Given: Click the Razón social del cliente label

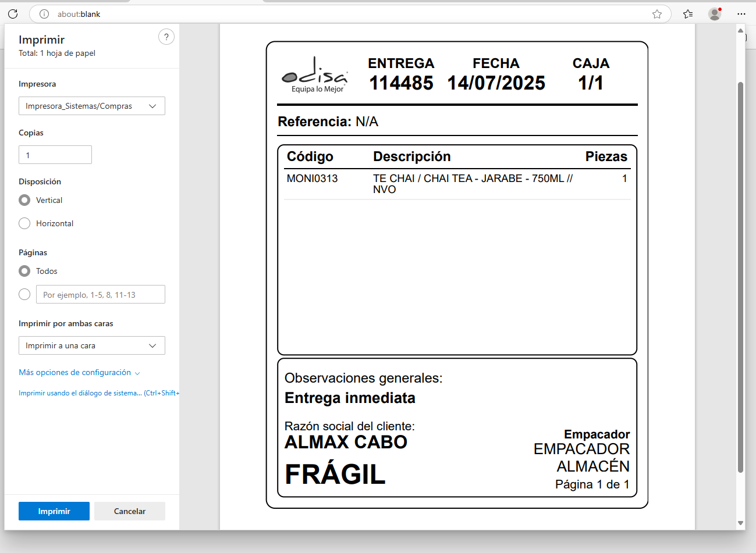Looking at the screenshot, I should [350, 426].
